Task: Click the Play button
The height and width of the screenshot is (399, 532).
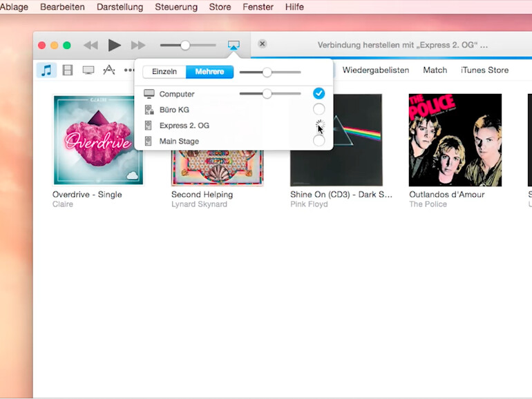Action: pos(114,46)
